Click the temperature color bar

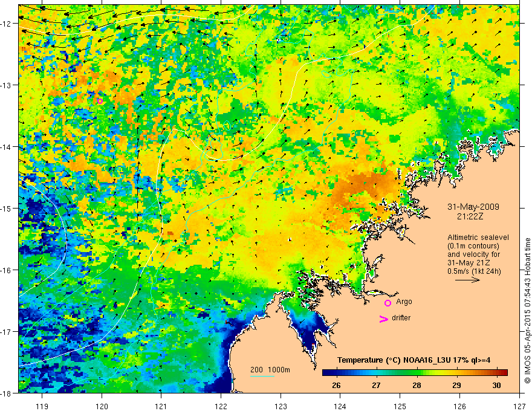(x=415, y=372)
